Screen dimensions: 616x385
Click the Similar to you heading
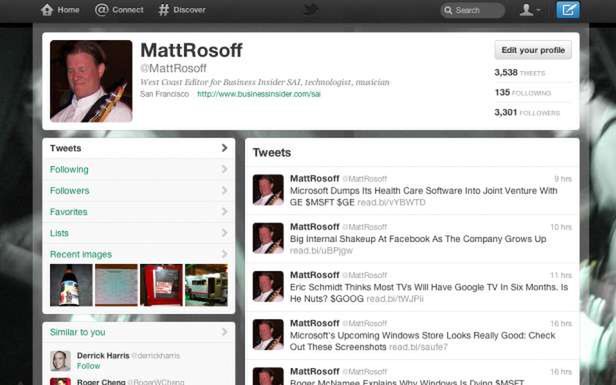tap(77, 332)
